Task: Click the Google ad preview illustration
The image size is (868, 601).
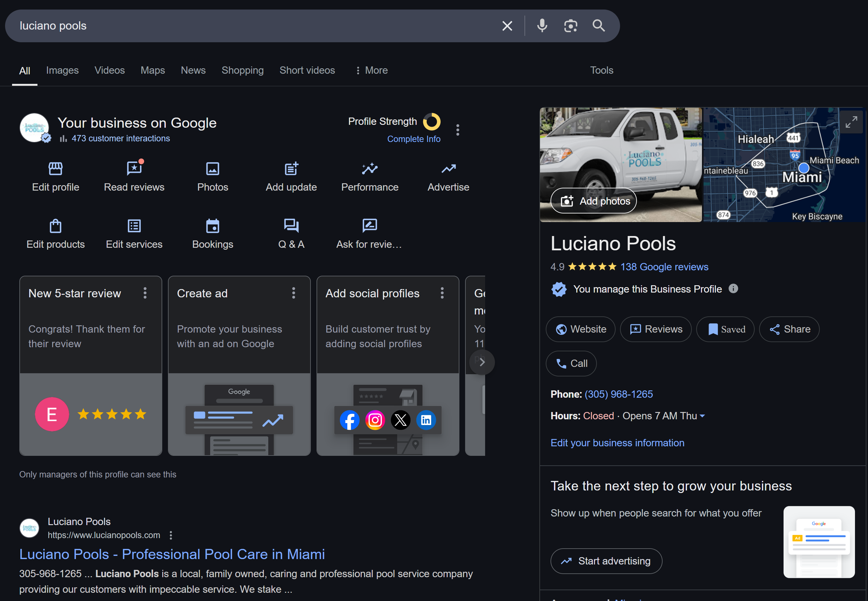Action: 819,542
